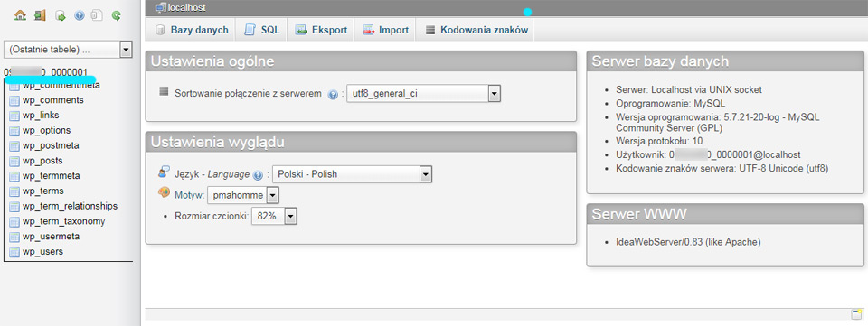
Task: Click 'Wersja protokołu: 10' text
Action: (659, 141)
